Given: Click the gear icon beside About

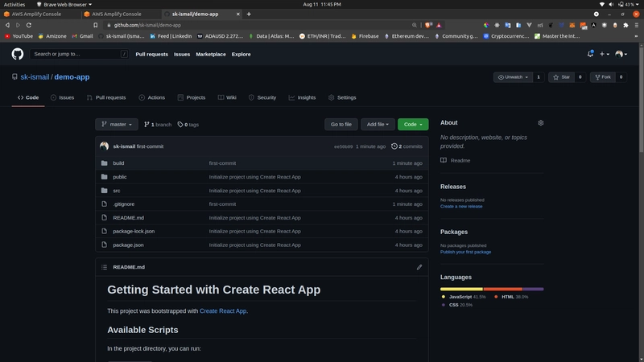Looking at the screenshot, I should [540, 123].
